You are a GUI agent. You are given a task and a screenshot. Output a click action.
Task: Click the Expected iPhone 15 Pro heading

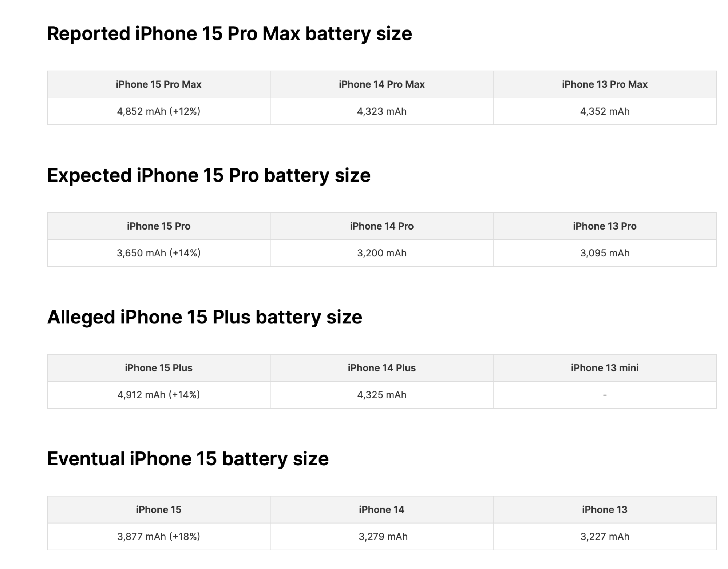click(x=209, y=175)
